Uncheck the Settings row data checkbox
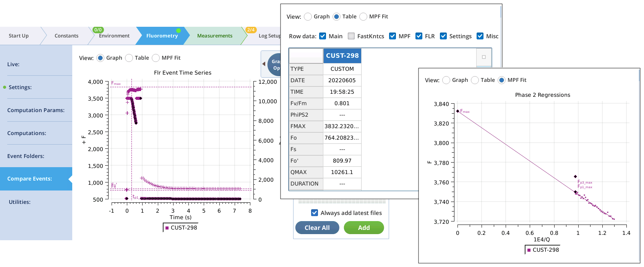644x267 pixels. click(443, 36)
